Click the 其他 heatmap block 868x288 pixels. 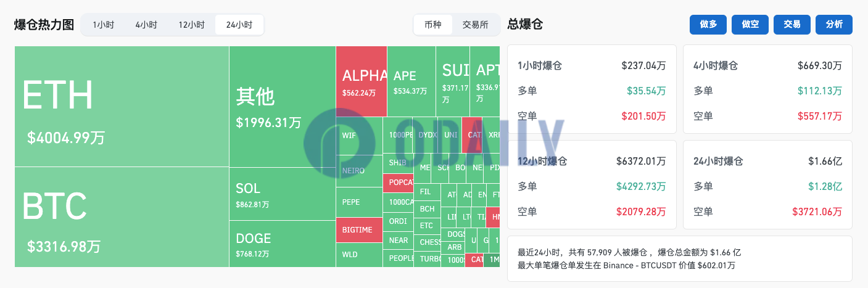click(282, 106)
